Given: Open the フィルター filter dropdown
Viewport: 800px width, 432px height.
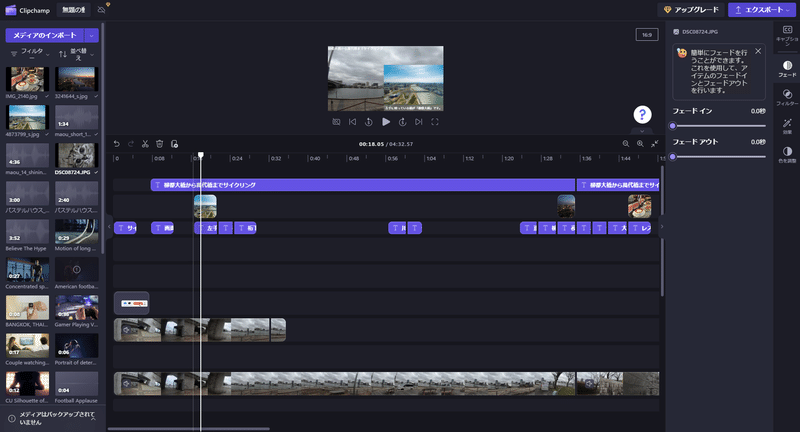Looking at the screenshot, I should [30, 54].
